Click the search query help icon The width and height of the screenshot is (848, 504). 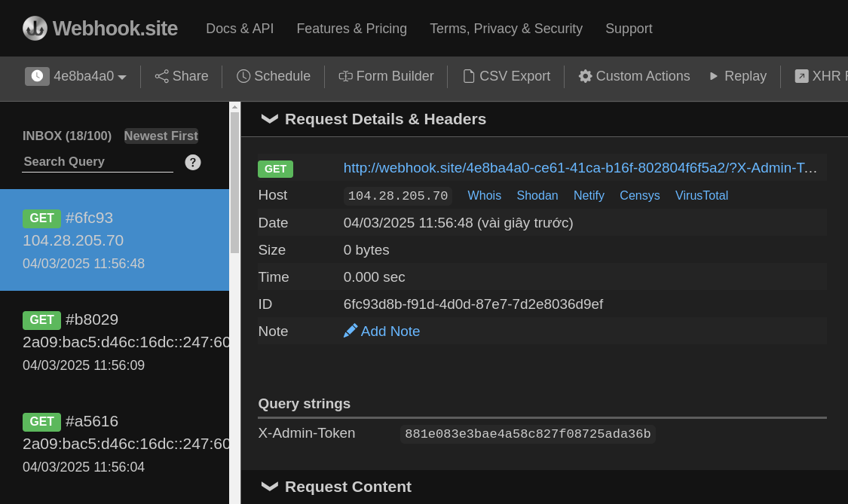193,162
